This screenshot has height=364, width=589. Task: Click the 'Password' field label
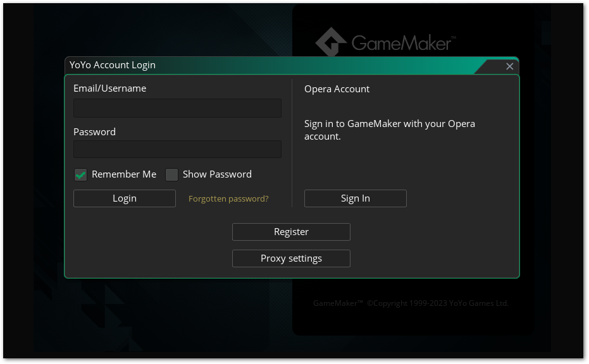pyautogui.click(x=94, y=132)
